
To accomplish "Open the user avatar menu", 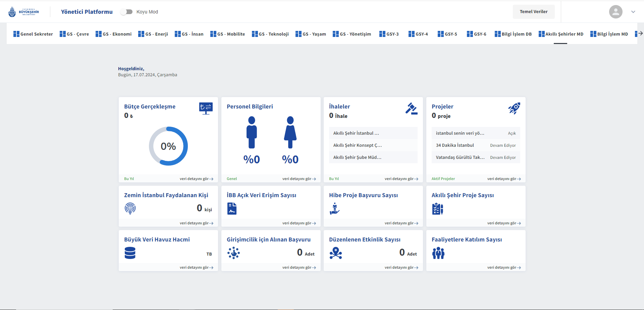I will (616, 12).
